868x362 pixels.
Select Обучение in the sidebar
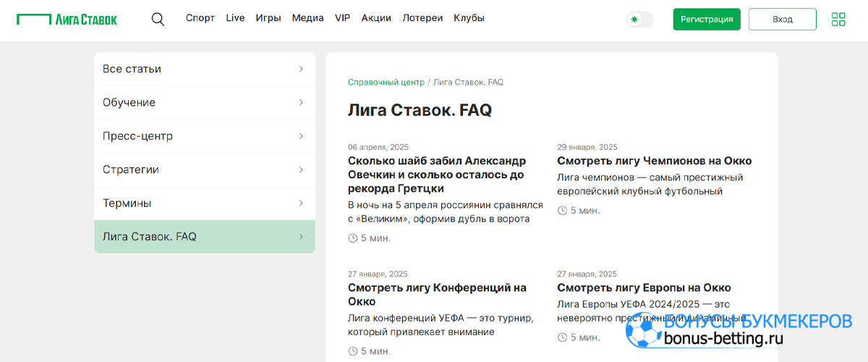coord(205,102)
